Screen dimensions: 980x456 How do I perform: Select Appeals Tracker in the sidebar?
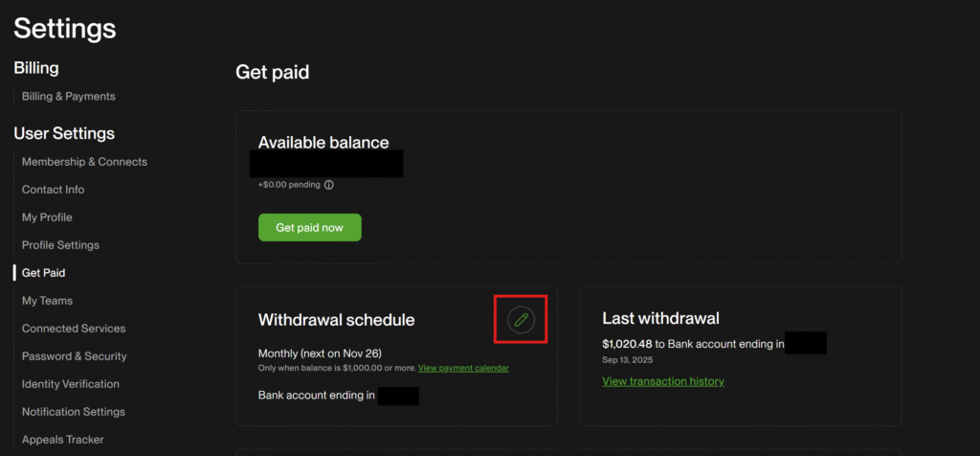63,440
